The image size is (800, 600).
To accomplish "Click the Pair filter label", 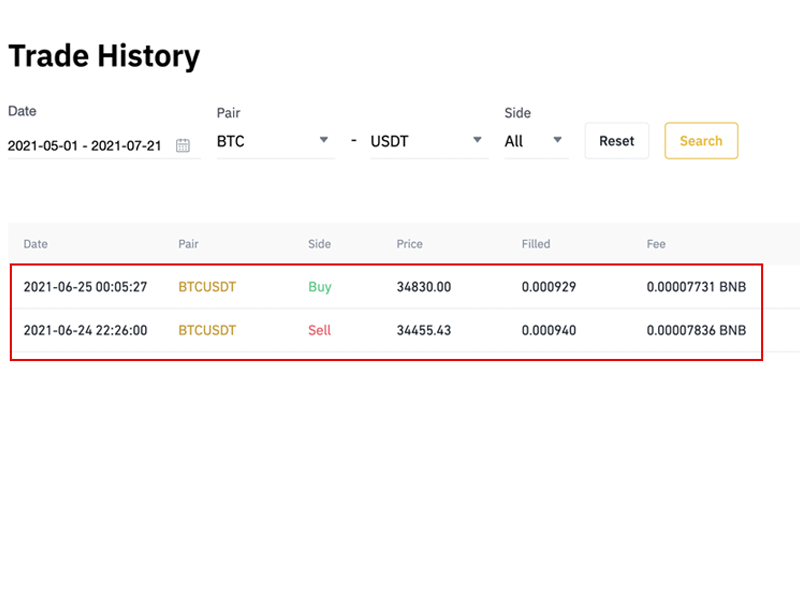I will click(x=229, y=113).
